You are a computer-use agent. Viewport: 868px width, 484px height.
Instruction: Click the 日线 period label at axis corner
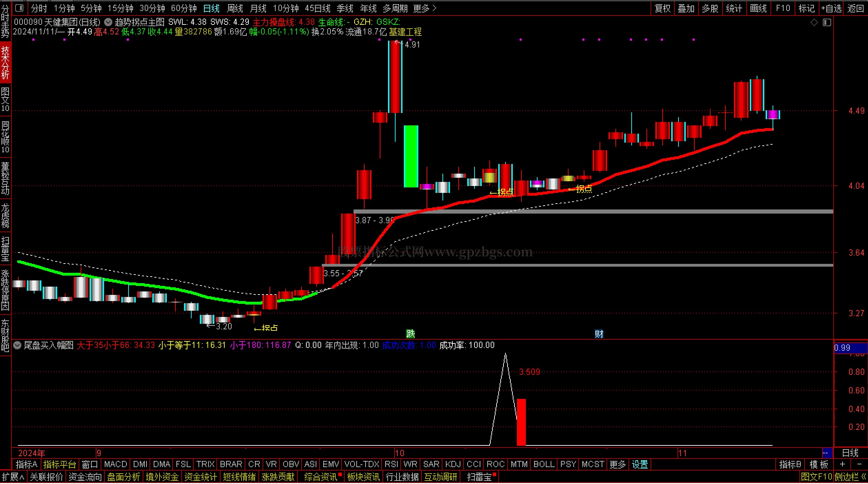[850, 453]
